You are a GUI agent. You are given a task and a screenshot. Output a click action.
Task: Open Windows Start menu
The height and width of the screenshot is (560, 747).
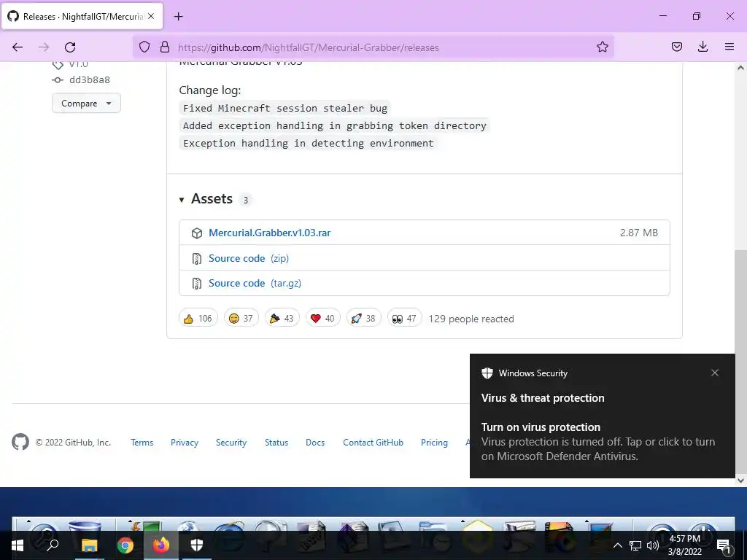point(18,545)
